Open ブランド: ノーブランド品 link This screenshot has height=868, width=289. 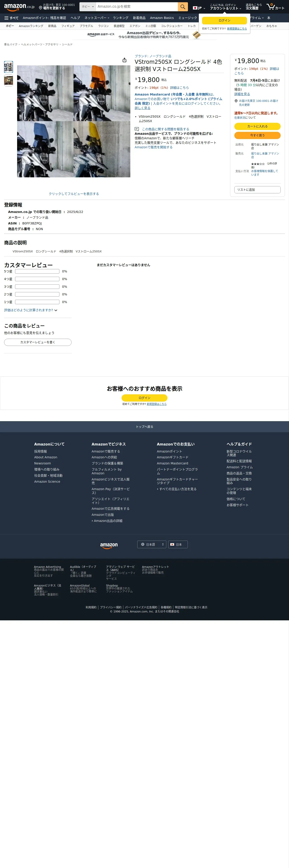(153, 56)
